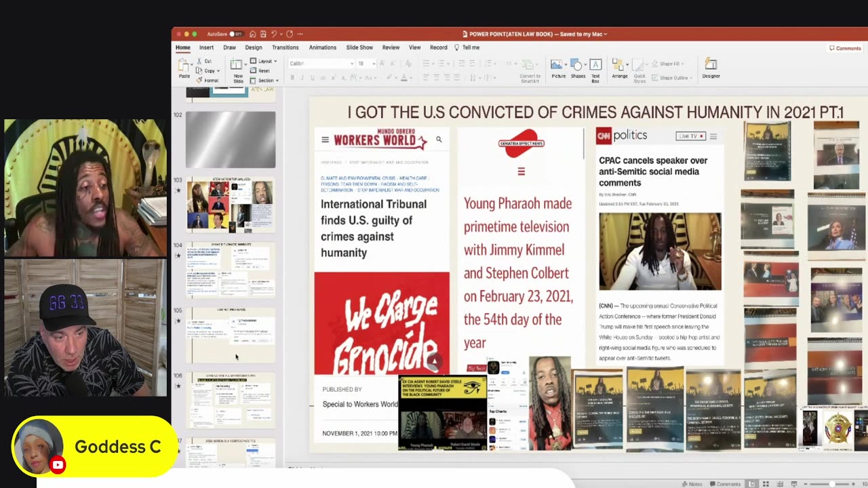Switch to the Draw tab
868x488 pixels.
[x=229, y=47]
